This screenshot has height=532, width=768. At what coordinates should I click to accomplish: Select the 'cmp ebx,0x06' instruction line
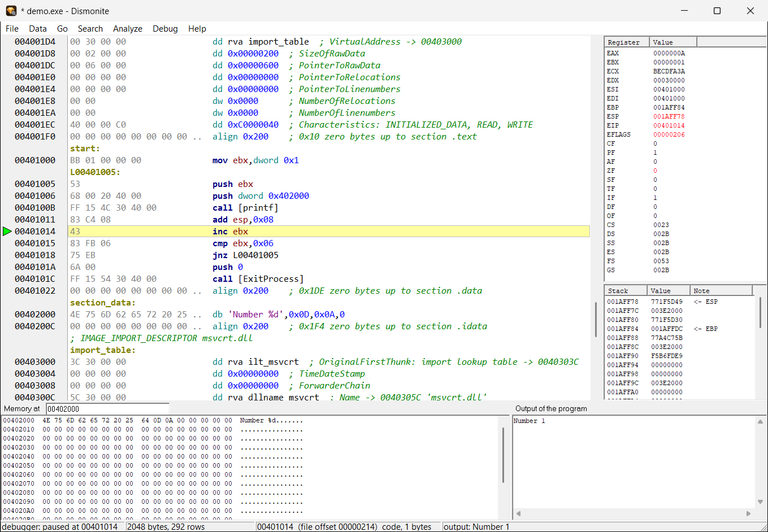[x=329, y=243]
